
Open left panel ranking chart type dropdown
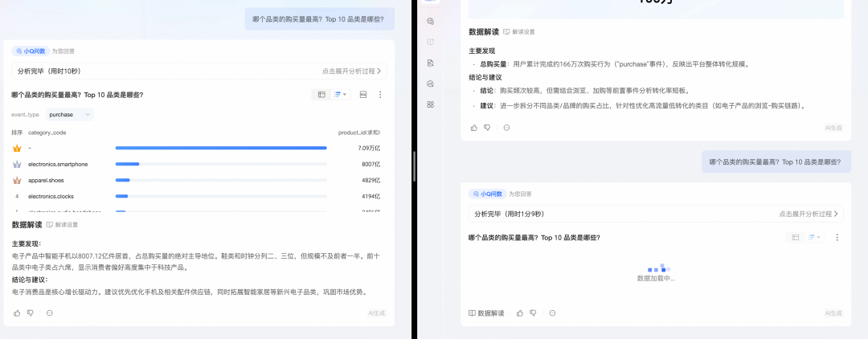click(x=341, y=95)
